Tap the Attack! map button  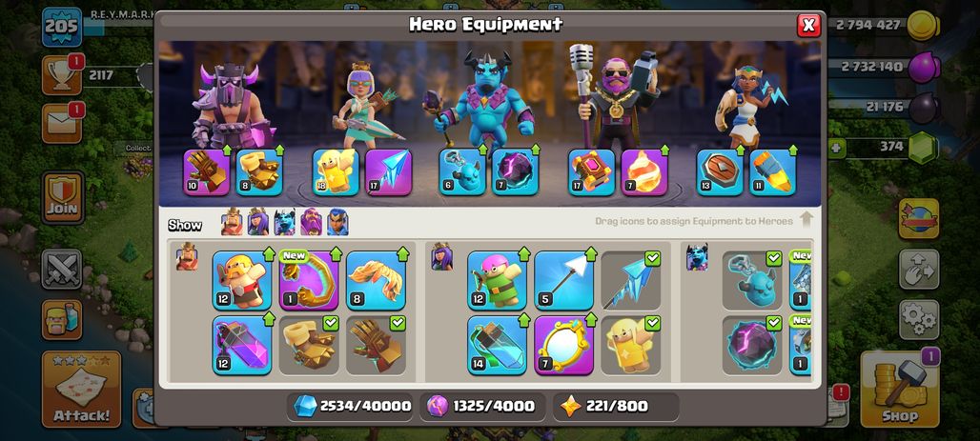click(81, 390)
